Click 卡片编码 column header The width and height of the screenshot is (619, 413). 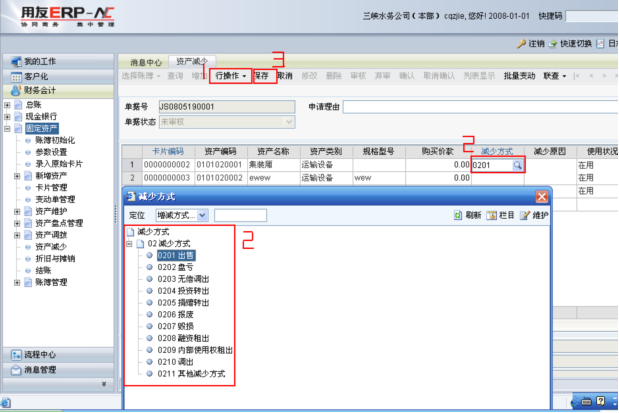168,151
